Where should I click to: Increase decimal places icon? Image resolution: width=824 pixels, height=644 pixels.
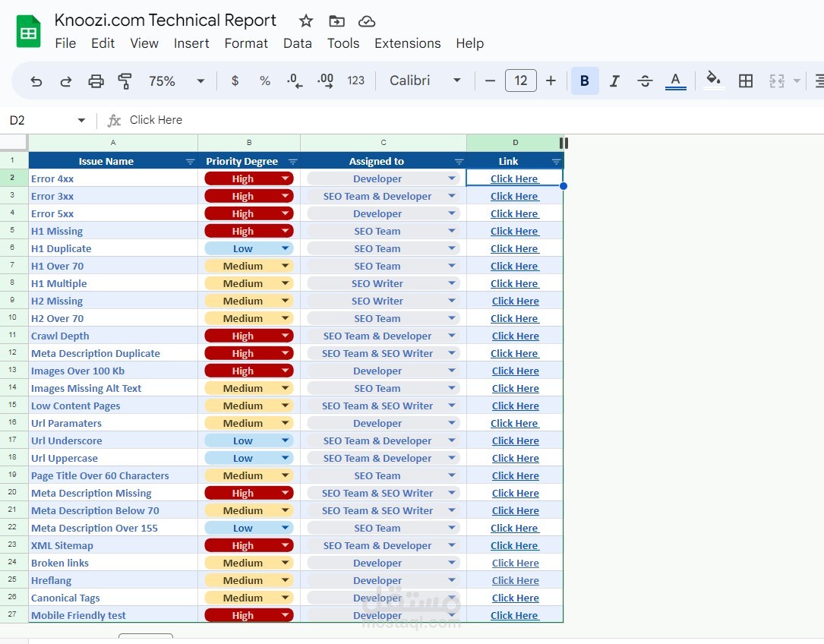click(325, 80)
